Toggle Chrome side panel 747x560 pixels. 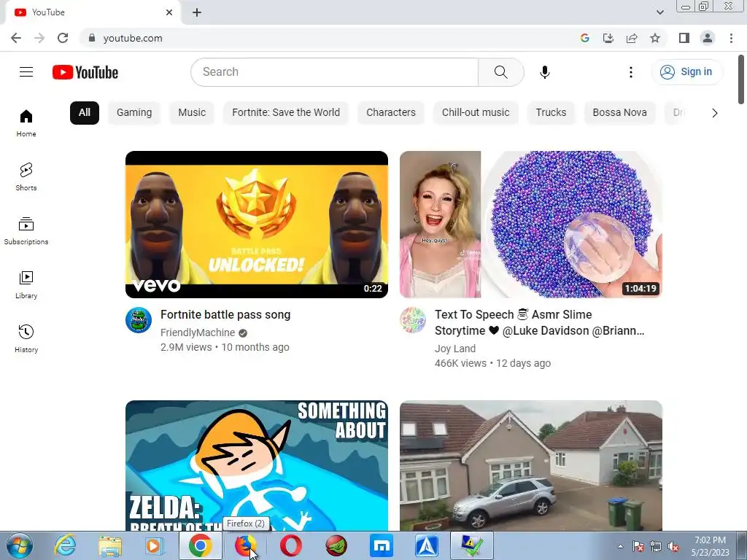[x=684, y=38]
